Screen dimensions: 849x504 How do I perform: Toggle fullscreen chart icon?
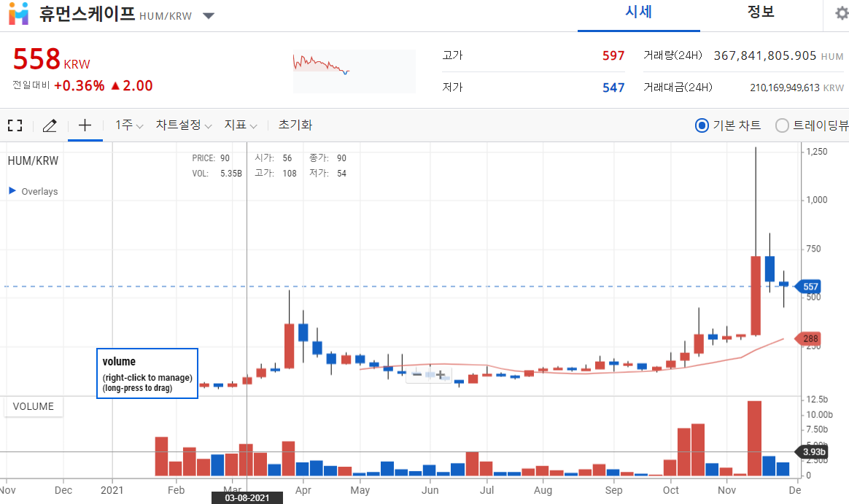pos(15,125)
